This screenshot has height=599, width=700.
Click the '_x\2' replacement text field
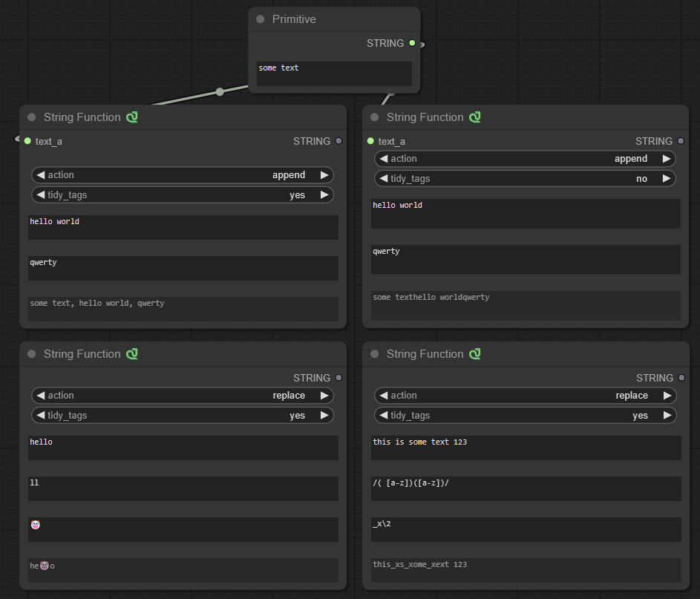click(526, 529)
